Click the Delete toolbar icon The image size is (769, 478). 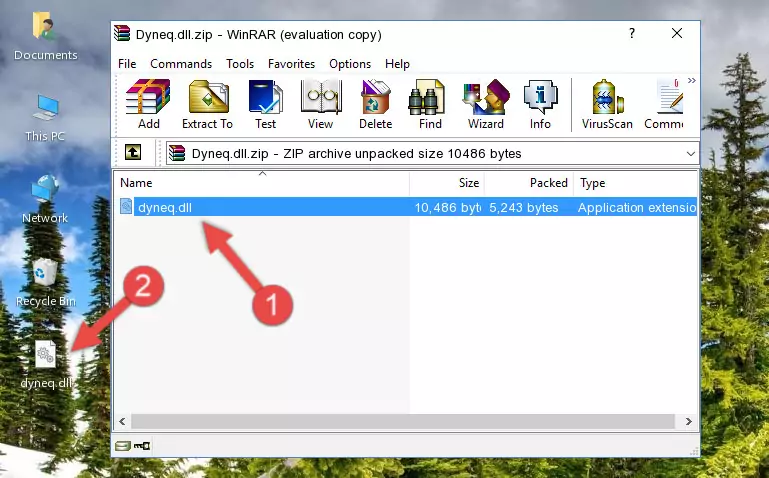[376, 104]
